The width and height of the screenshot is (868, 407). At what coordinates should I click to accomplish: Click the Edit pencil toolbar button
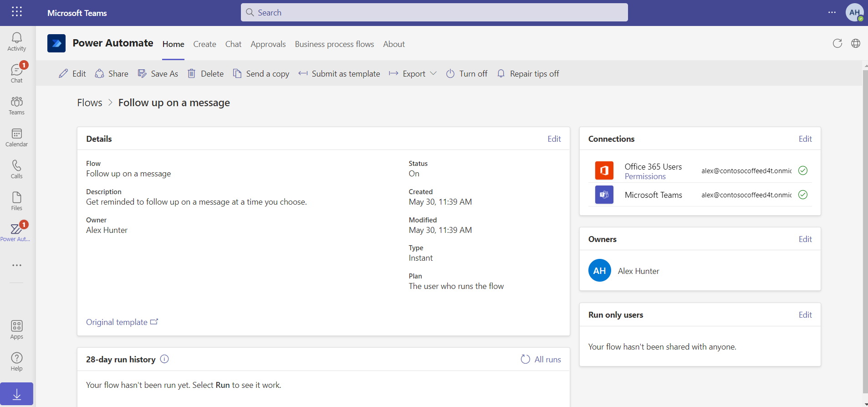[x=72, y=73]
